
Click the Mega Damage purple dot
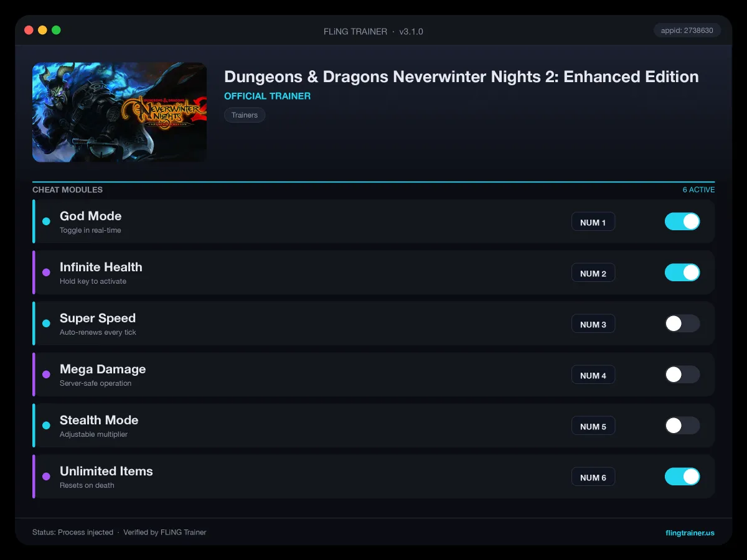pyautogui.click(x=46, y=375)
